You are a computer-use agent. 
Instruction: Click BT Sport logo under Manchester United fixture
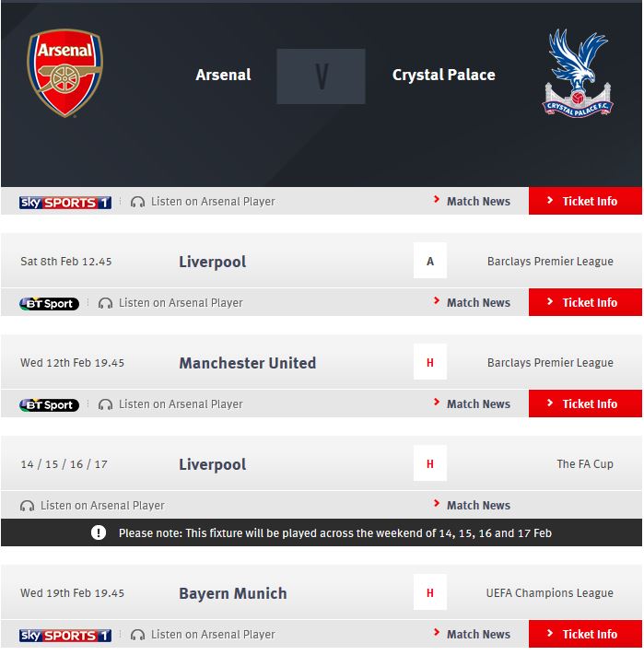(49, 404)
